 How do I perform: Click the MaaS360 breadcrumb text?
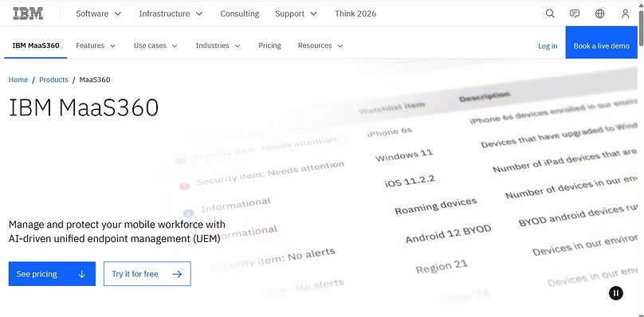tap(95, 80)
